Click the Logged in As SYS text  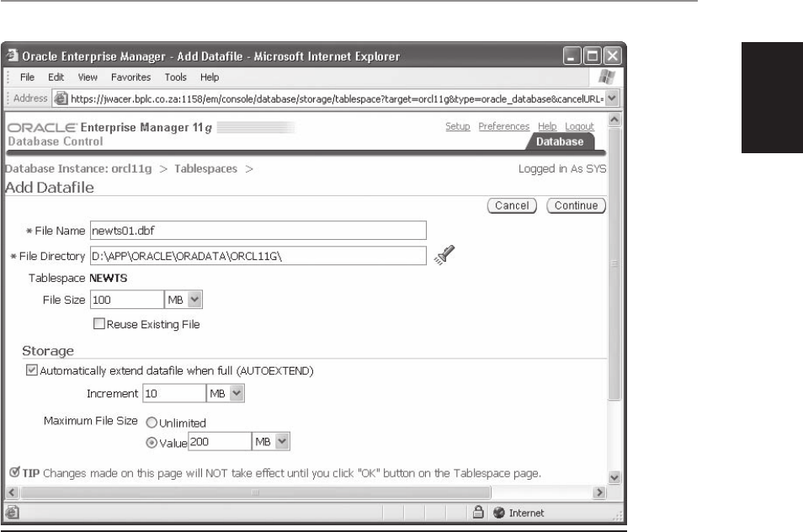(561, 169)
